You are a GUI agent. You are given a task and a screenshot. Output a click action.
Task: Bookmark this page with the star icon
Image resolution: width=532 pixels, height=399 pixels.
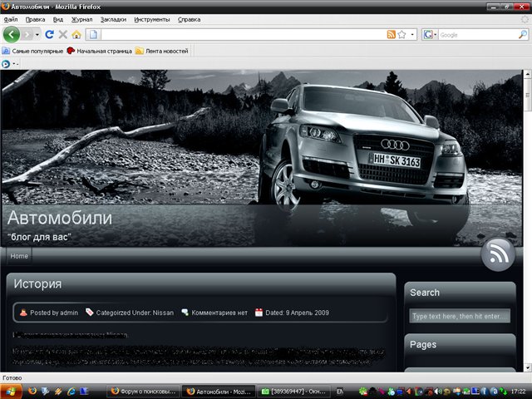402,34
